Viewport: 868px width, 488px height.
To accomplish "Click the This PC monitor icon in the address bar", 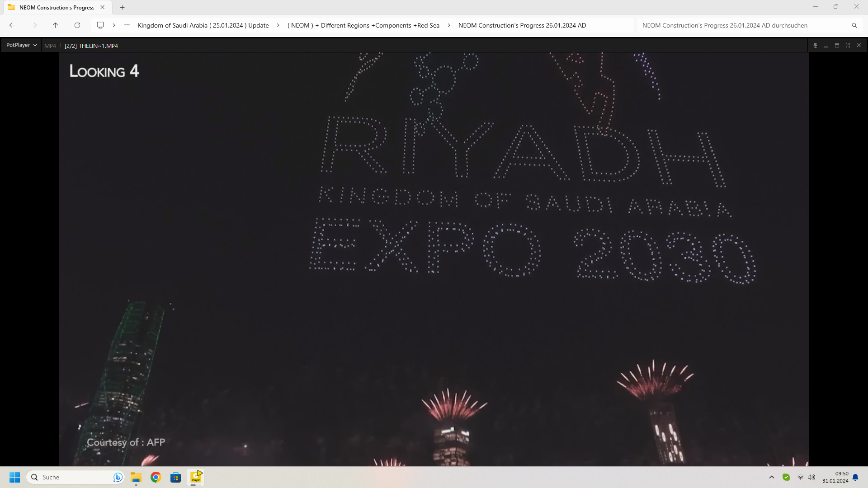I will [x=100, y=25].
